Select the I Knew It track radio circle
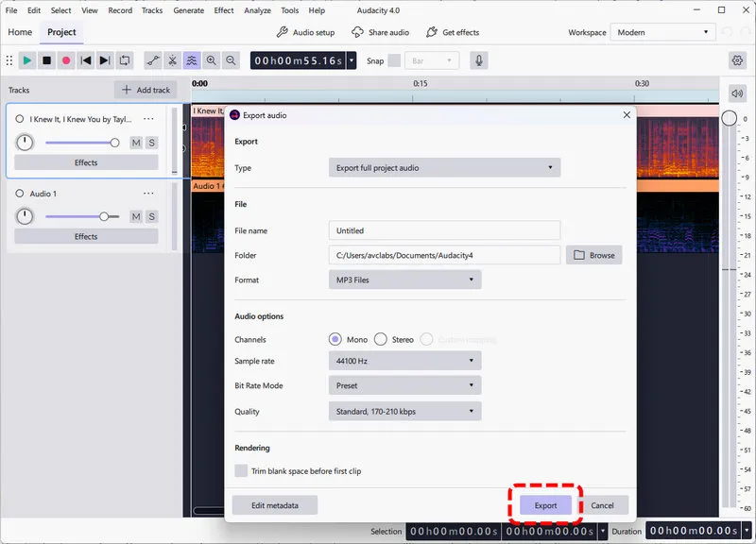 pyautogui.click(x=19, y=119)
